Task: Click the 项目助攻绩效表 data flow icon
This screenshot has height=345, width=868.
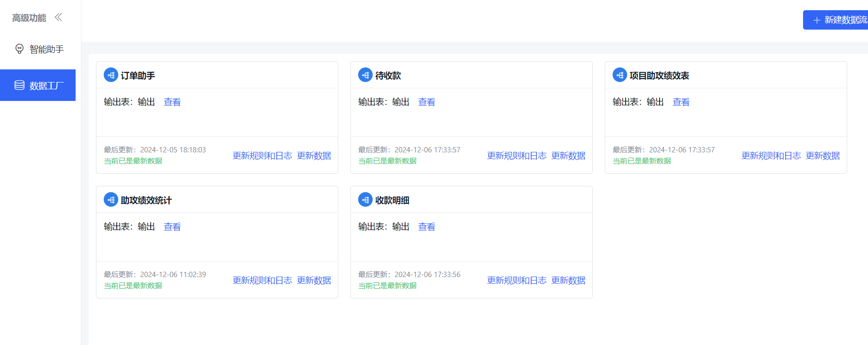Action: pyautogui.click(x=619, y=75)
